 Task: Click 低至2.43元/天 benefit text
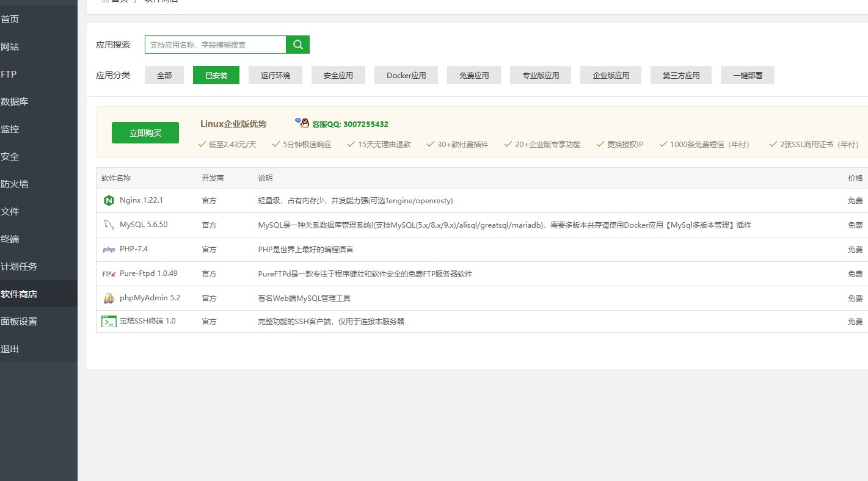click(232, 145)
